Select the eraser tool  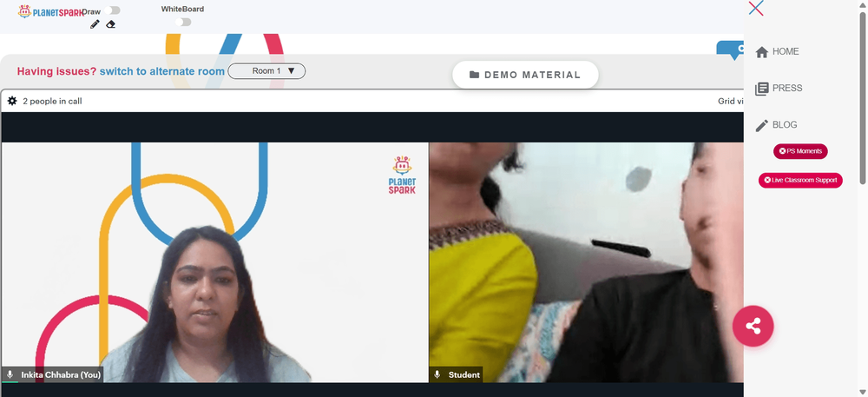(111, 24)
